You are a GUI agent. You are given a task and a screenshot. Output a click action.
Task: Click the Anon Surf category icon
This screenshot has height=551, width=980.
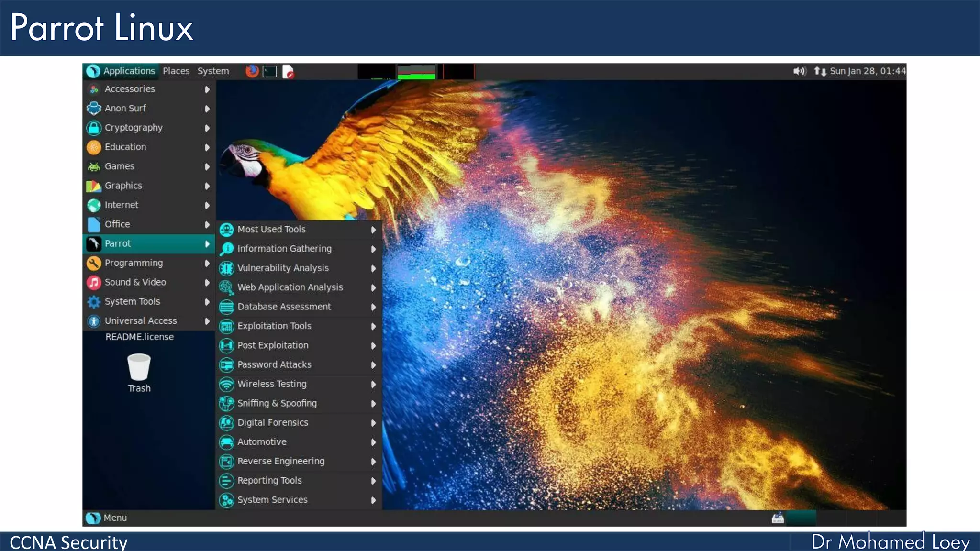pos(94,109)
